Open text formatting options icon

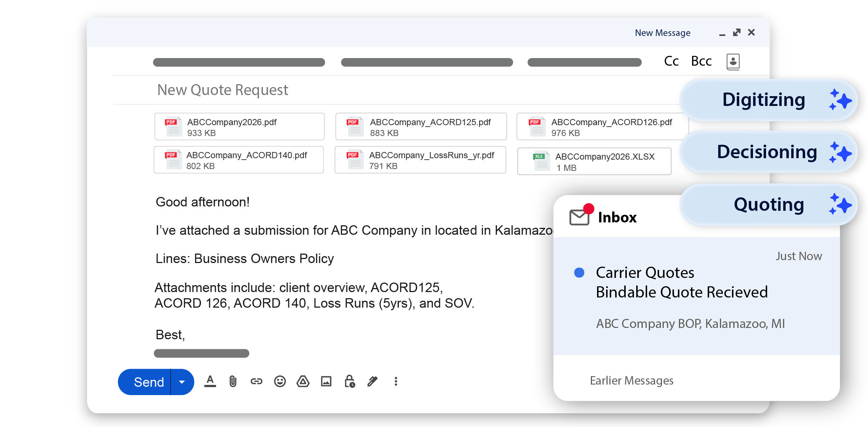pyautogui.click(x=210, y=382)
